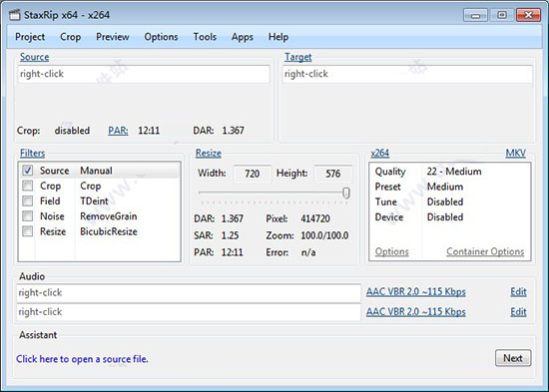Screen dimensions: 549x392
Task: Click the Next button
Action: [513, 358]
